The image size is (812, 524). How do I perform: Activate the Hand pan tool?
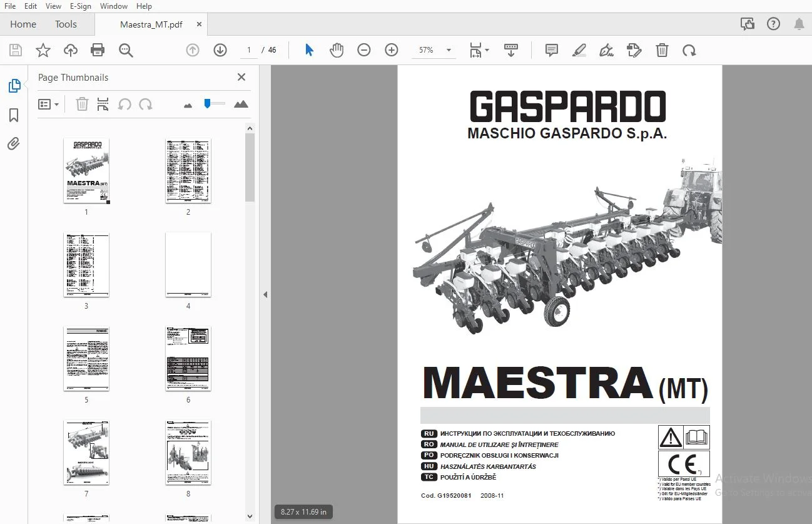[337, 50]
